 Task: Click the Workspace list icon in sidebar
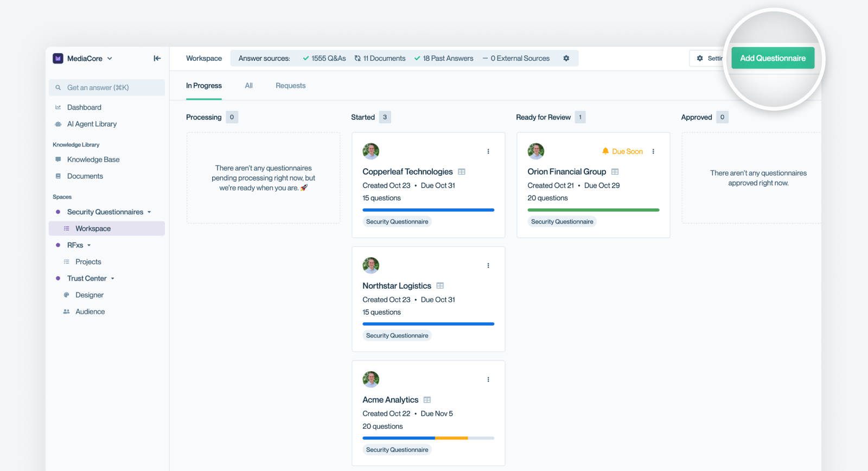pos(67,228)
